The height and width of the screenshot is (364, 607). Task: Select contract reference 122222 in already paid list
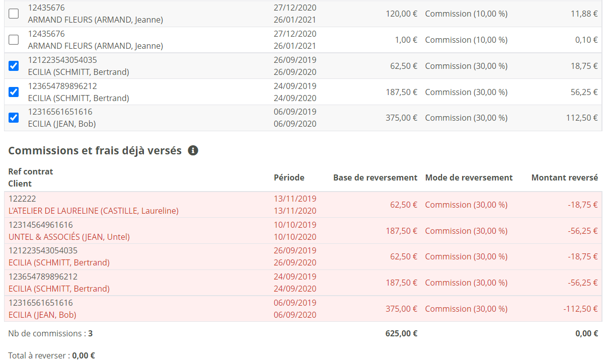pyautogui.click(x=22, y=199)
